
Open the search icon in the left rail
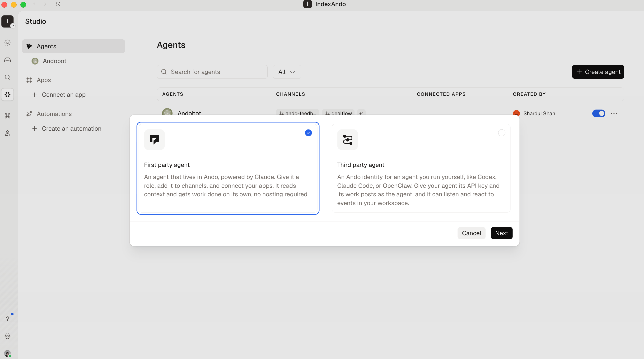[x=8, y=77]
